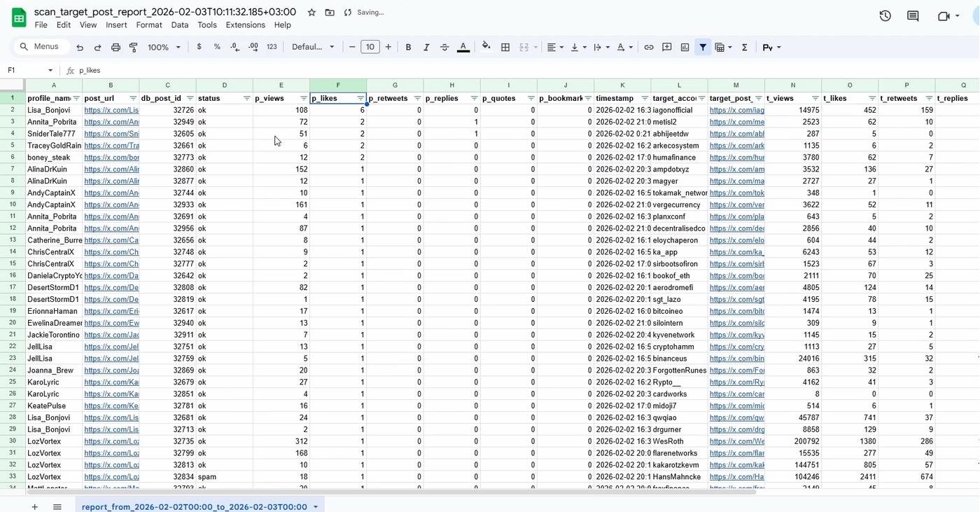Image resolution: width=980 pixels, height=512 pixels.
Task: Click the iagonofficial target post link
Action: click(736, 110)
